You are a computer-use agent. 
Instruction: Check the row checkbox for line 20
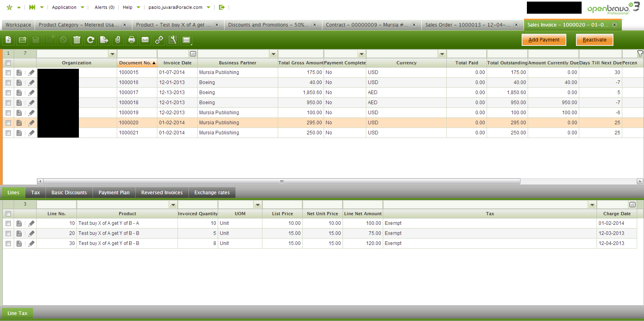point(8,234)
